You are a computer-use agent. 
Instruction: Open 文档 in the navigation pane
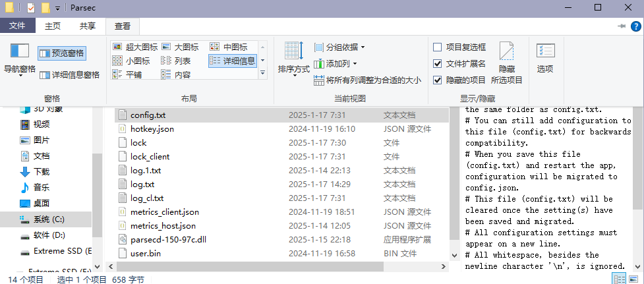[41, 156]
